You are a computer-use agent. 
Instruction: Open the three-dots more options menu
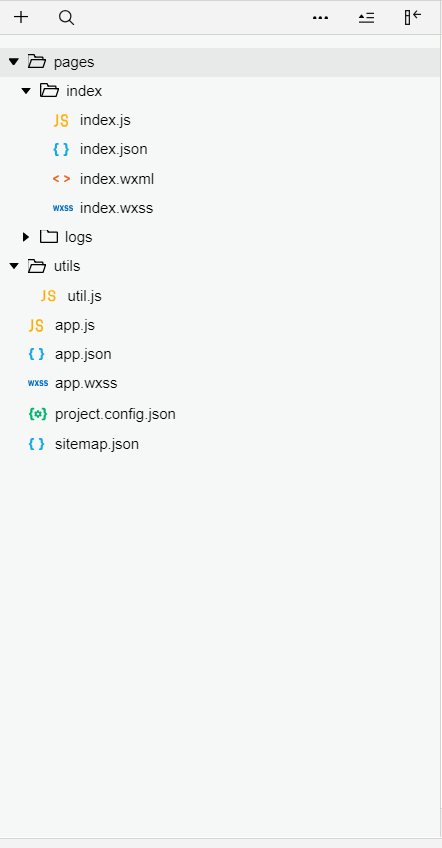[x=320, y=18]
